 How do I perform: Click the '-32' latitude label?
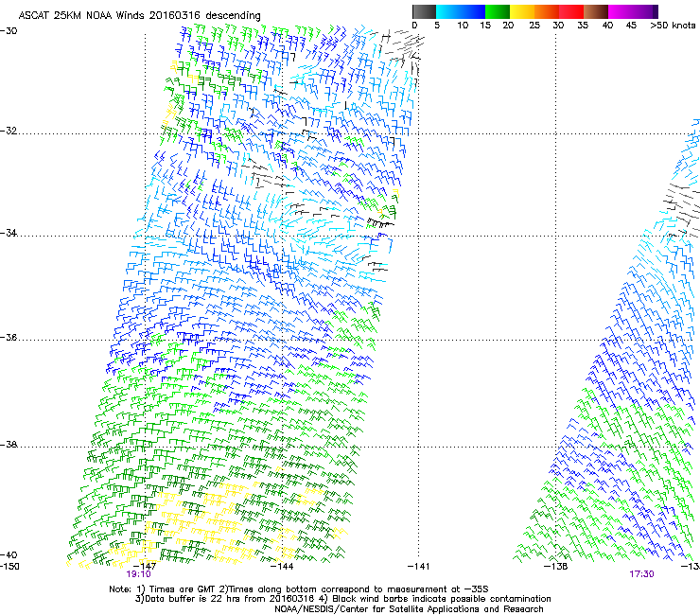[x=9, y=131]
